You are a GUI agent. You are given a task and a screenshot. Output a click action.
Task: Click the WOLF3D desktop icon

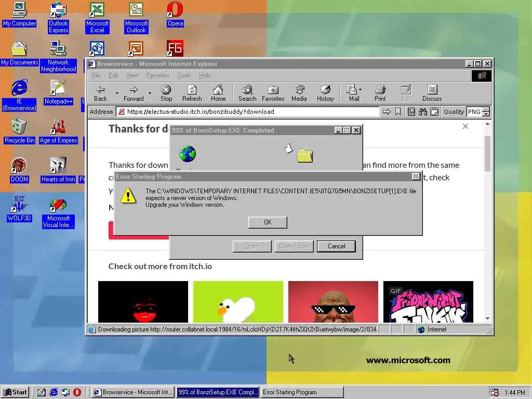coord(19,209)
